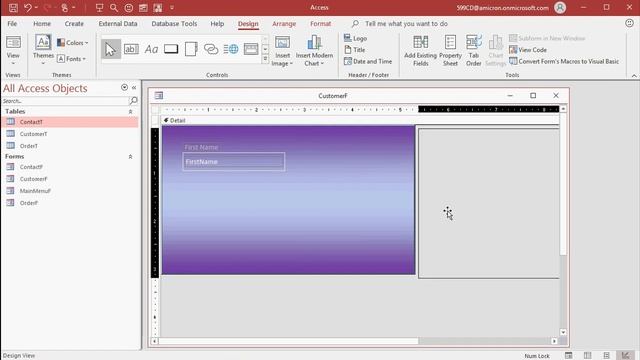Select the Hyperlink control icon
Image resolution: width=640 pixels, height=360 pixels.
[211, 49]
